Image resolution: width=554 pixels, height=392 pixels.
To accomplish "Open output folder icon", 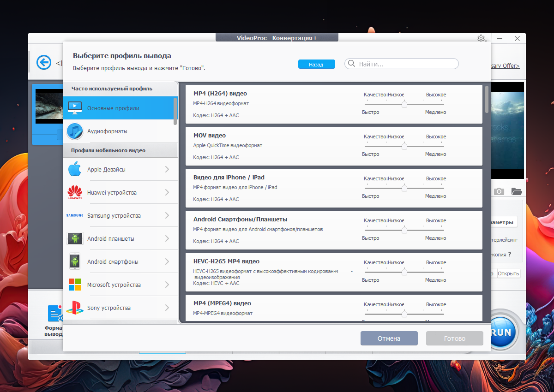I will 517,191.
